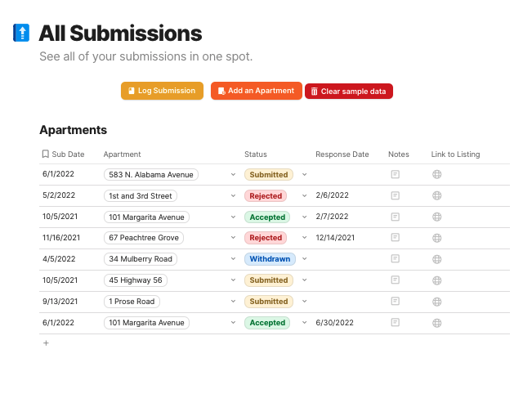Open status dropdown arrow for Withdrawn row
This screenshot has height=394, width=532.
[x=305, y=259]
